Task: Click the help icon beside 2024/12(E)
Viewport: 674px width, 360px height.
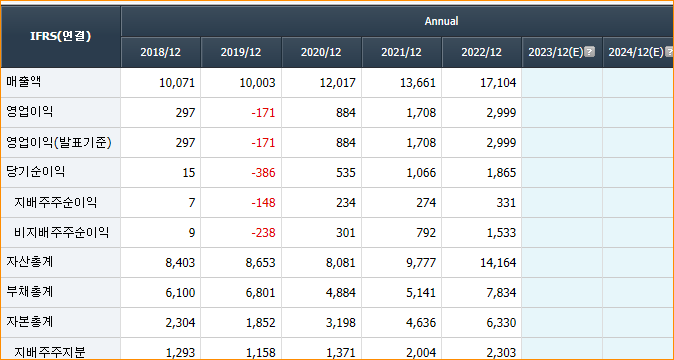Action: [669, 52]
